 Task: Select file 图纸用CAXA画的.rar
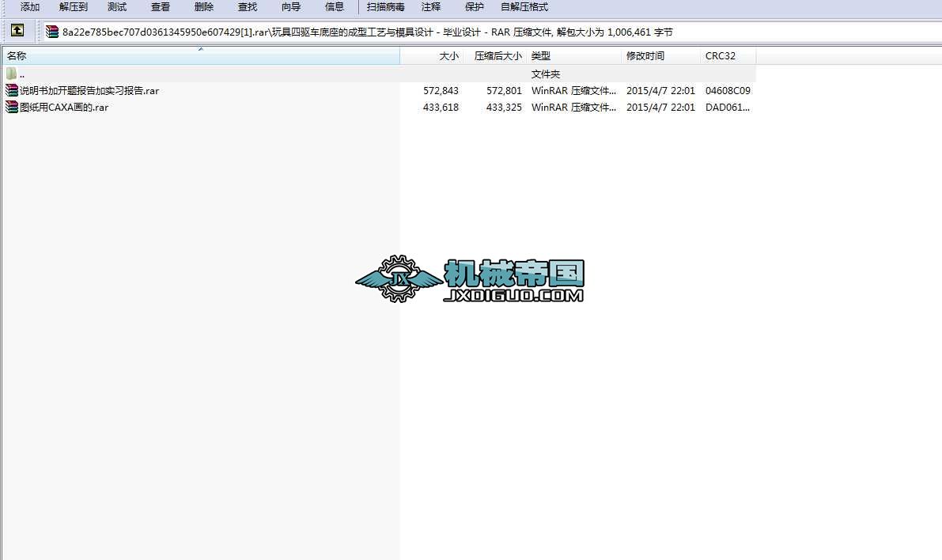64,108
